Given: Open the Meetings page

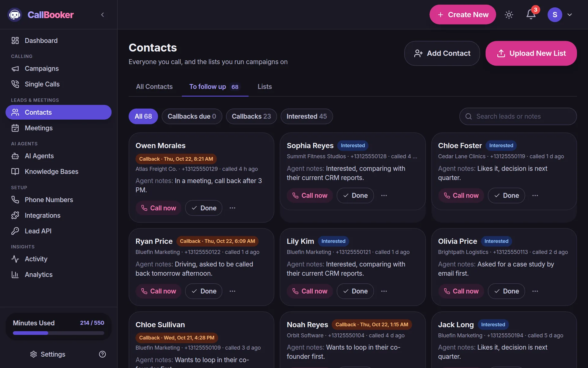Looking at the screenshot, I should tap(58, 128).
